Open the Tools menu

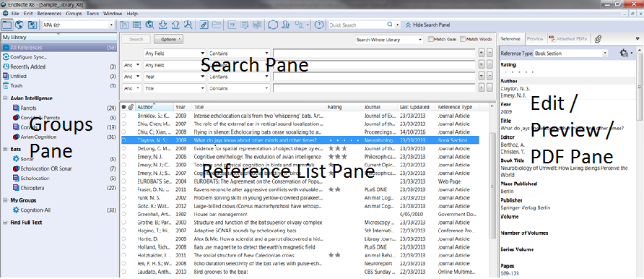(x=92, y=14)
